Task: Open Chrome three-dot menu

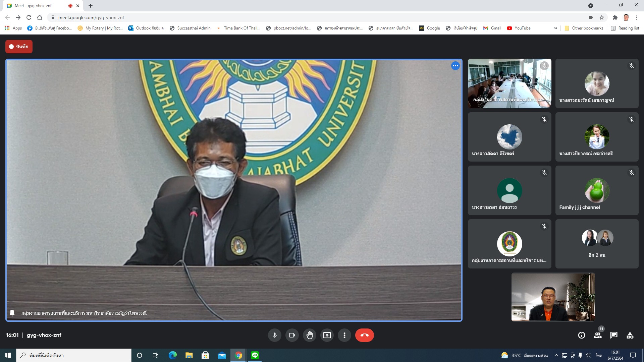Action: [637, 17]
